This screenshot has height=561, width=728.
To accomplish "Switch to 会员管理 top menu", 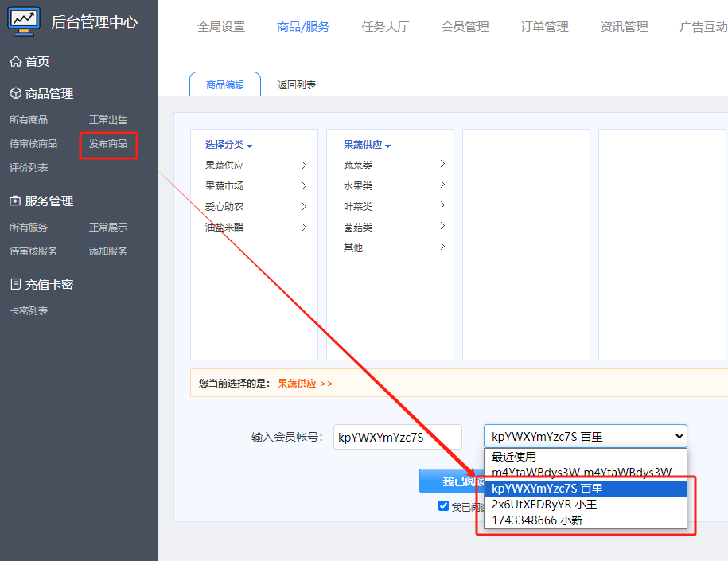I will 465,27.
